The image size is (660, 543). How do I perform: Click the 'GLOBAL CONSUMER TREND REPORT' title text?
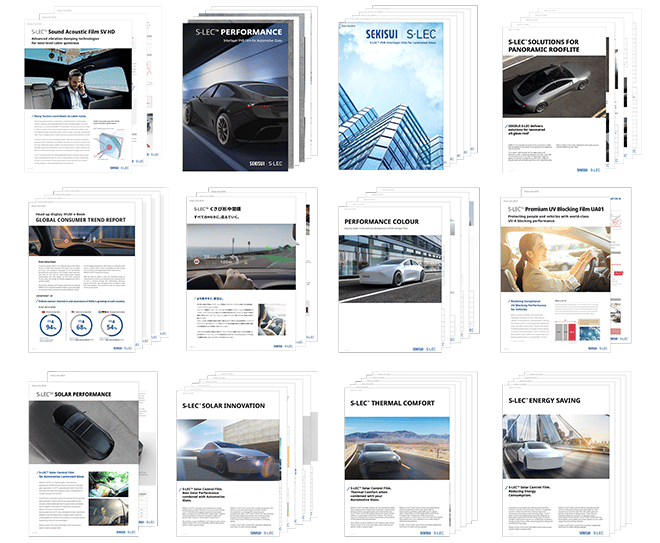pyautogui.click(x=80, y=220)
